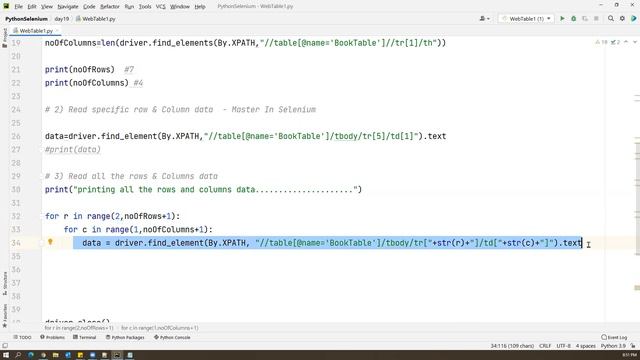Change Python 3.9 interpreter in status bar
Image resolution: width=640 pixels, height=360 pixels.
[x=613, y=346]
